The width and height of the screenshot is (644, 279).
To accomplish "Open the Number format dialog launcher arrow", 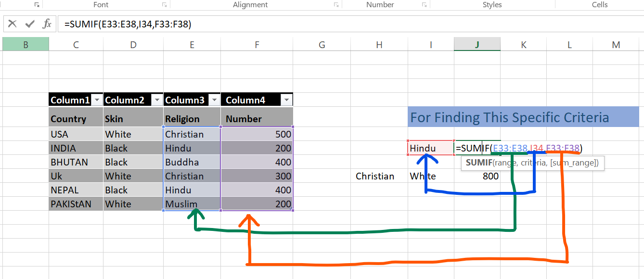I will (x=423, y=4).
